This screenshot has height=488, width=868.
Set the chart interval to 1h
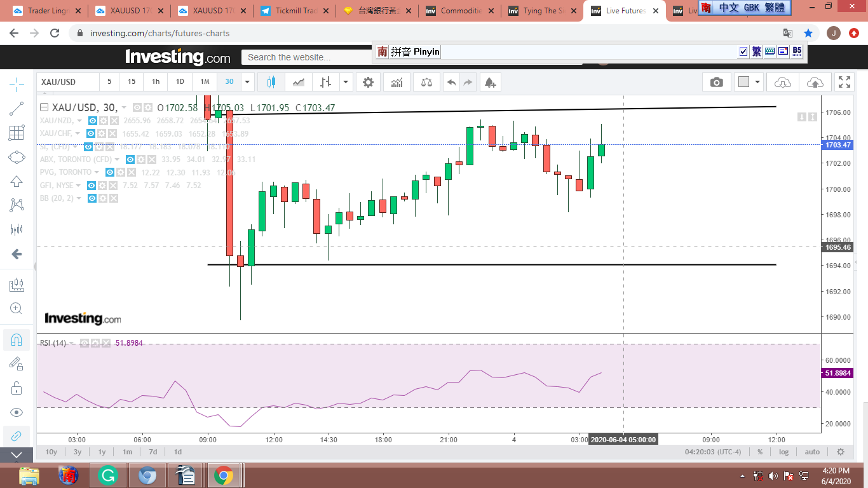[156, 82]
